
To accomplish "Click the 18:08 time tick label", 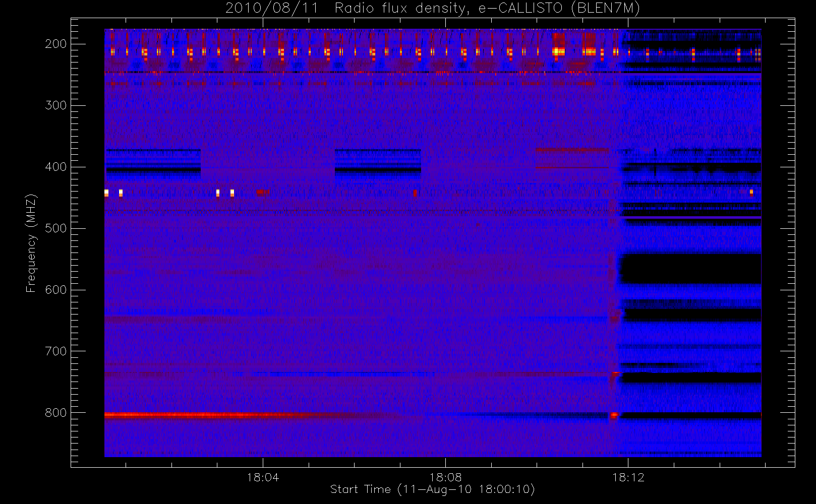I will coord(445,477).
